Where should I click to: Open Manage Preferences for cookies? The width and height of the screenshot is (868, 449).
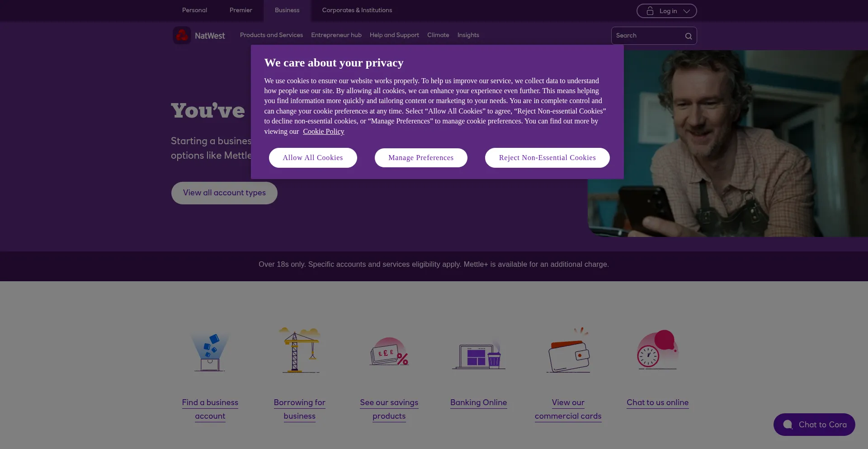click(x=421, y=158)
